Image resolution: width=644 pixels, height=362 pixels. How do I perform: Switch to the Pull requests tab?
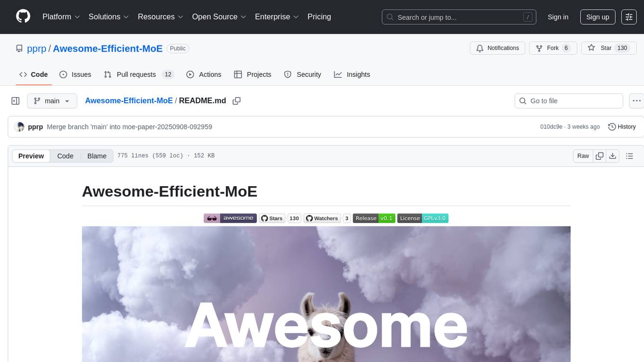click(139, 74)
